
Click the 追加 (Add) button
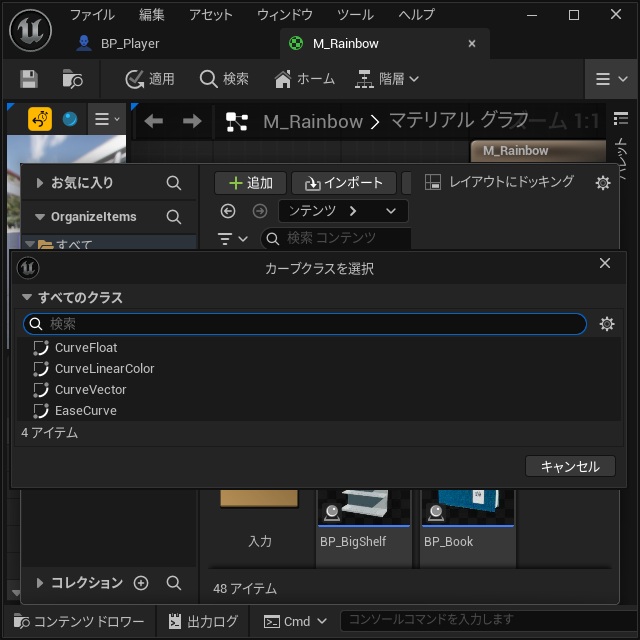pos(250,183)
